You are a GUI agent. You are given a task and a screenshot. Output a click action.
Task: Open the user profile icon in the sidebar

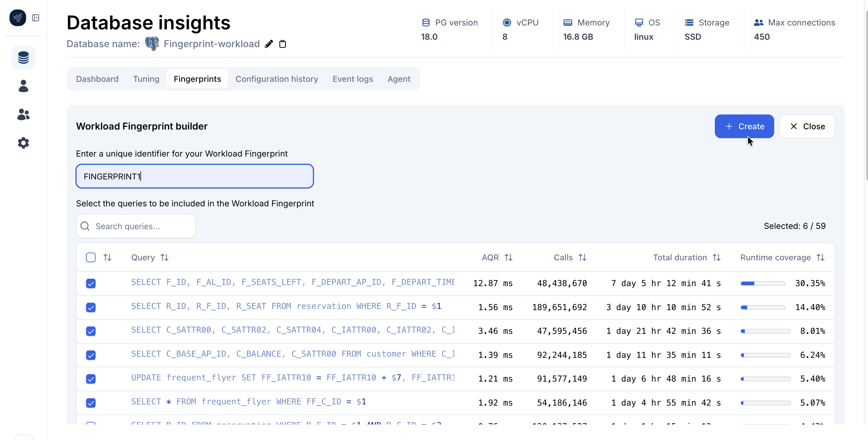coord(23,86)
